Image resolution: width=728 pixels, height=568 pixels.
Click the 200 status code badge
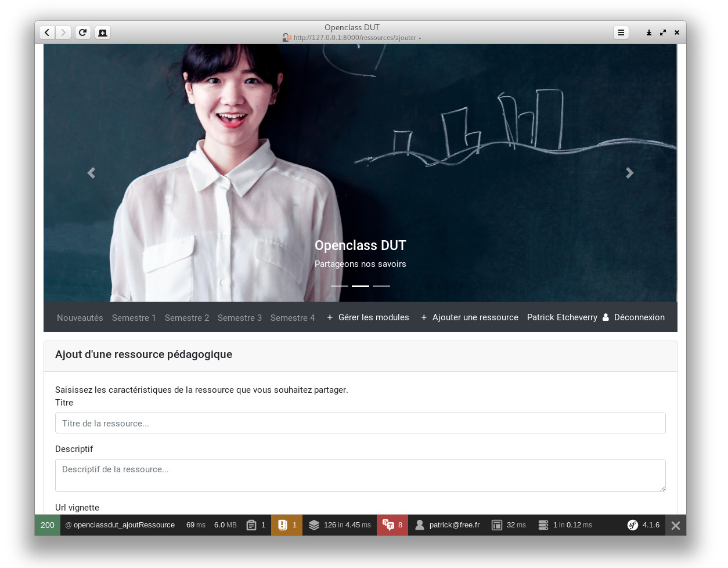coord(48,525)
